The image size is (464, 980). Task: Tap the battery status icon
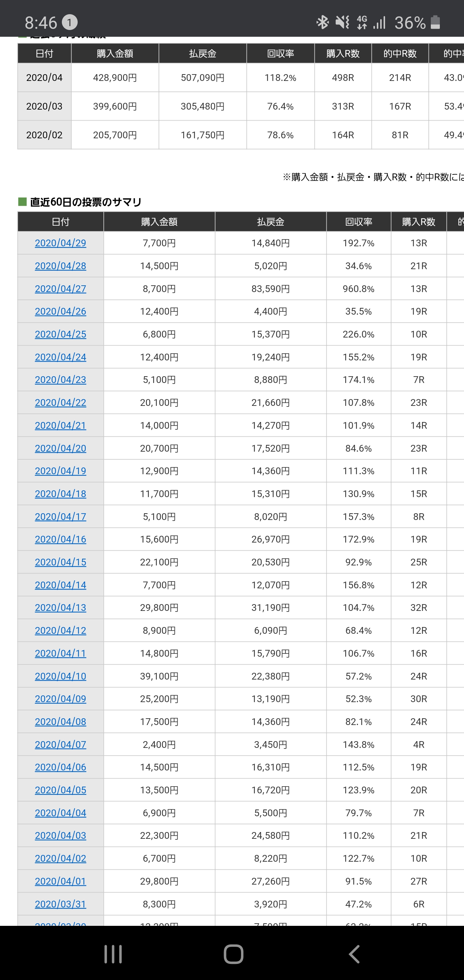[435, 23]
